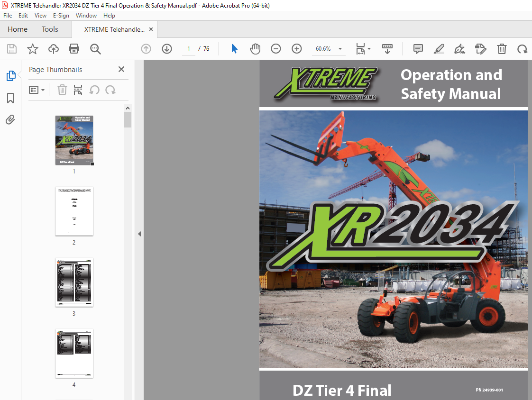This screenshot has width=532, height=400.
Task: Switch to the Home tab
Action: pos(18,29)
